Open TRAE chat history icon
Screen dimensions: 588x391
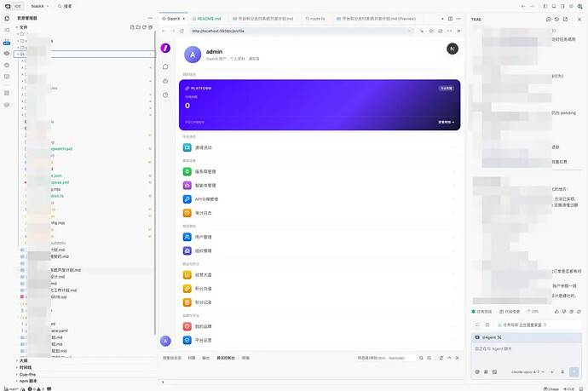pos(556,19)
